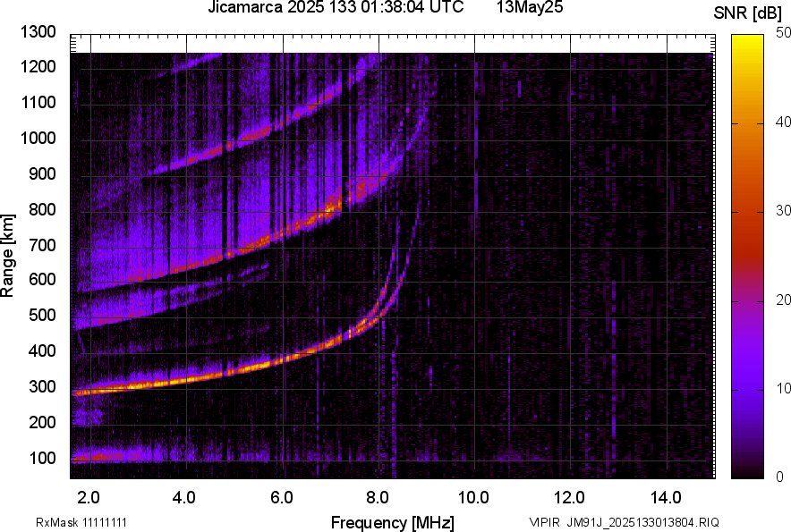
Task: Click the range tick label '600'
Action: coord(42,279)
